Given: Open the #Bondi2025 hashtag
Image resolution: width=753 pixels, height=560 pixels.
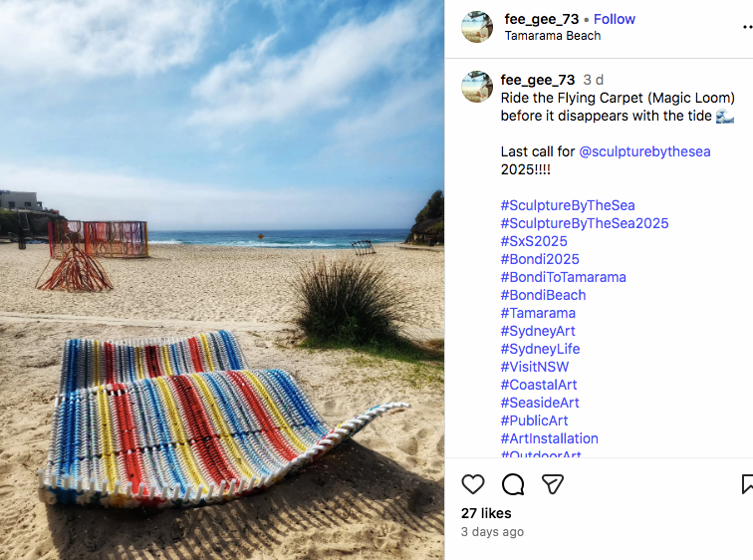Looking at the screenshot, I should click(x=540, y=259).
